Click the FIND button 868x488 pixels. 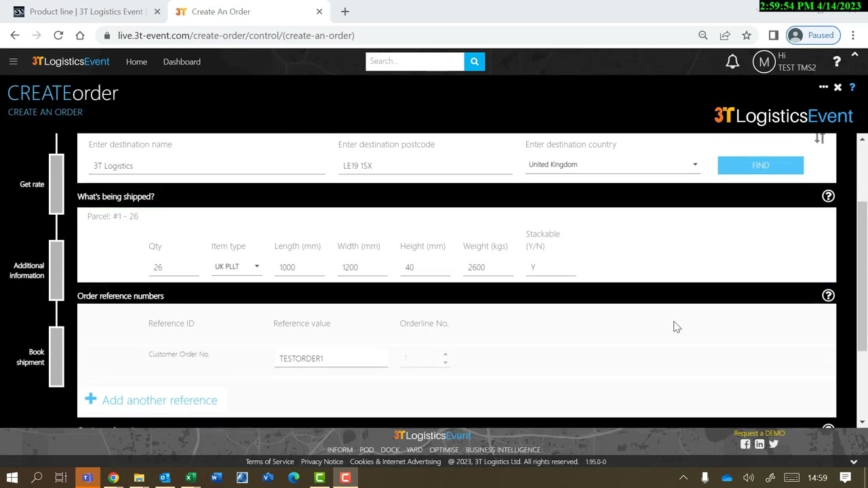click(760, 165)
